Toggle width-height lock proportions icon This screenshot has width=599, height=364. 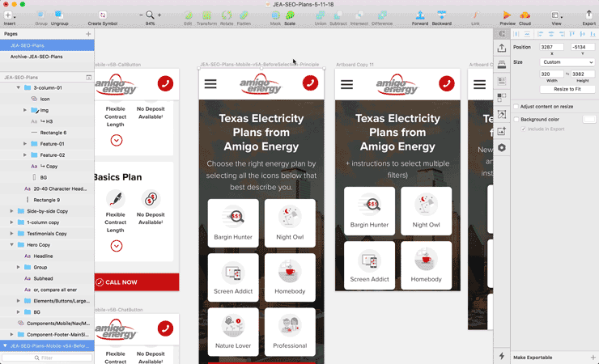click(567, 74)
